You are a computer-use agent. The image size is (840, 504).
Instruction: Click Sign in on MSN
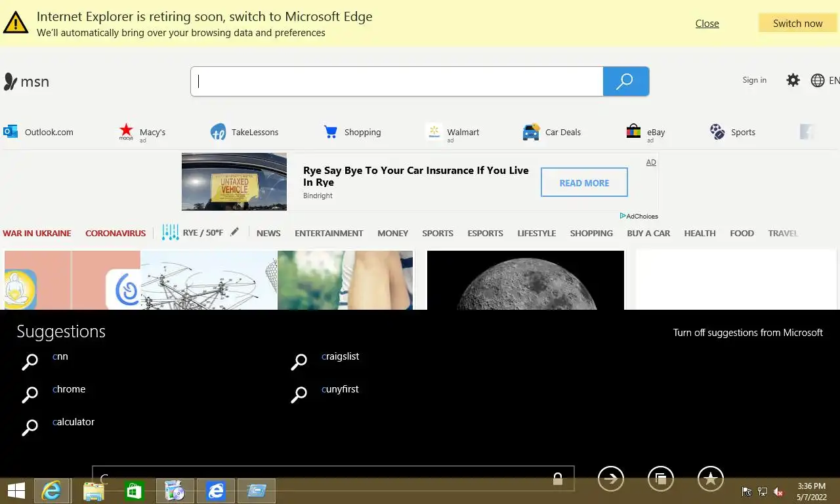(754, 80)
